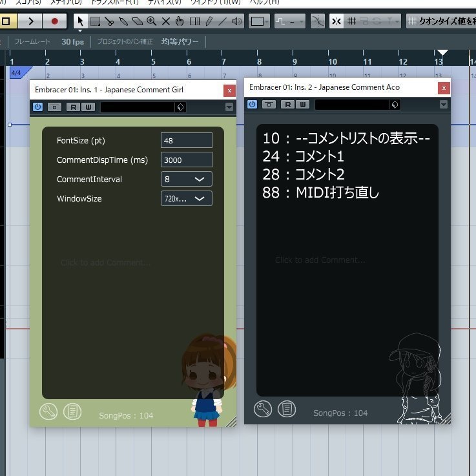The image size is (476, 476).
Task: Close the Japanese Comment Girl window
Action: 229,90
